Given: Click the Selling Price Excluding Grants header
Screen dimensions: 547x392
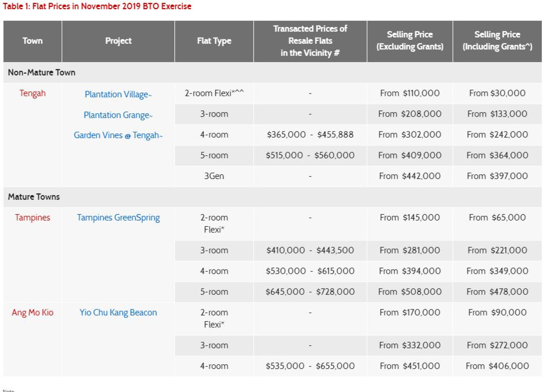Looking at the screenshot, I should pos(409,41).
